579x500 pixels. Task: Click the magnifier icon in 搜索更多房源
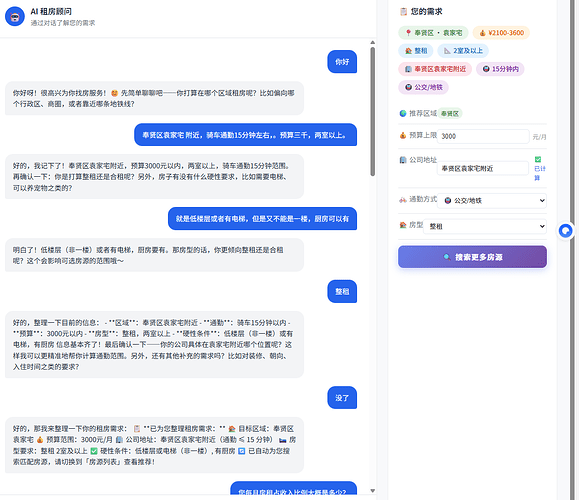tap(447, 257)
